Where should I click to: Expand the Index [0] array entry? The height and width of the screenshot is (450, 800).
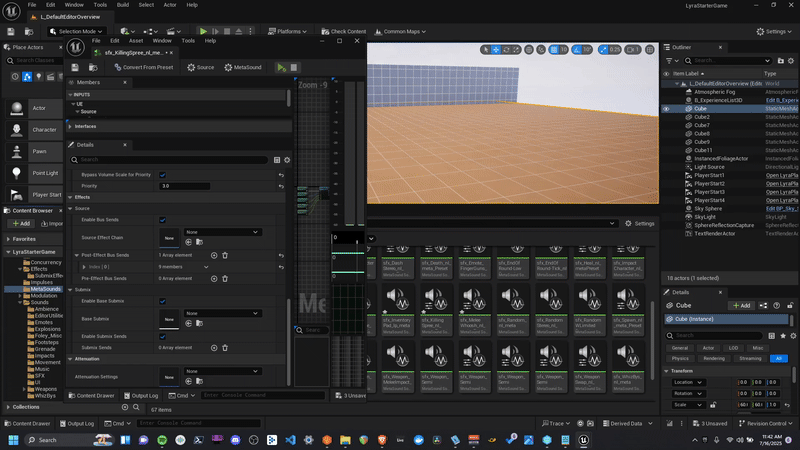point(84,267)
